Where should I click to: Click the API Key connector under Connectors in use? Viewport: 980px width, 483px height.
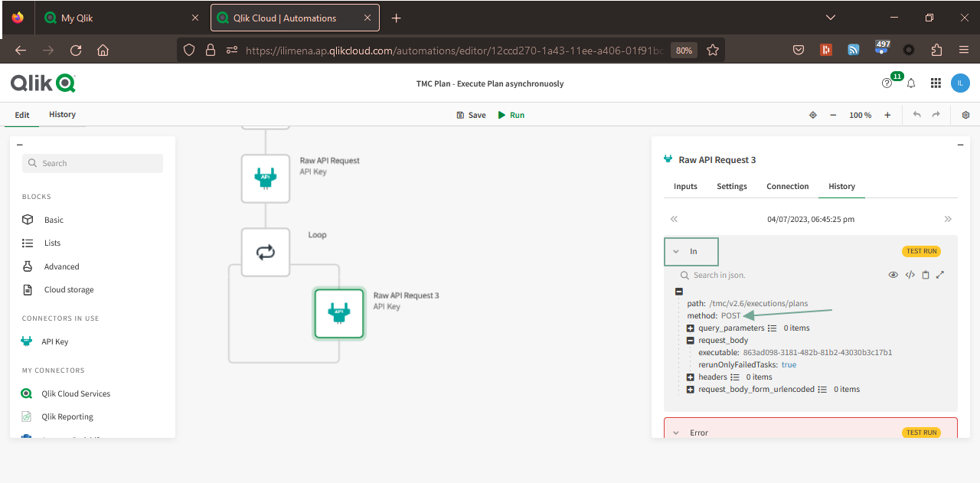tap(53, 341)
